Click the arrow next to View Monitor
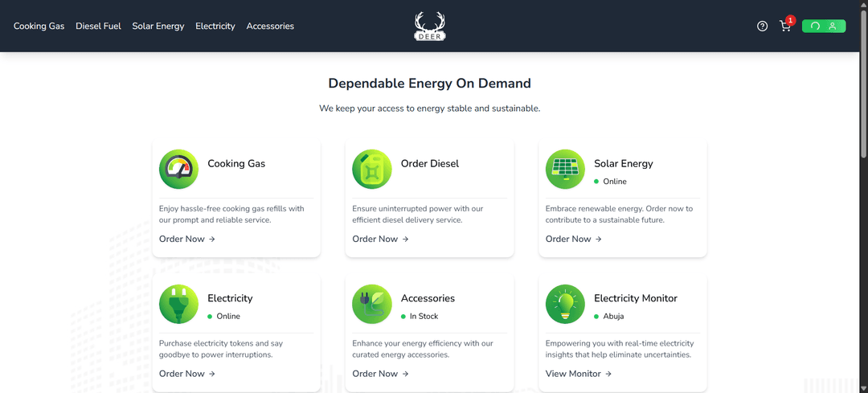This screenshot has width=868, height=393. tap(608, 374)
